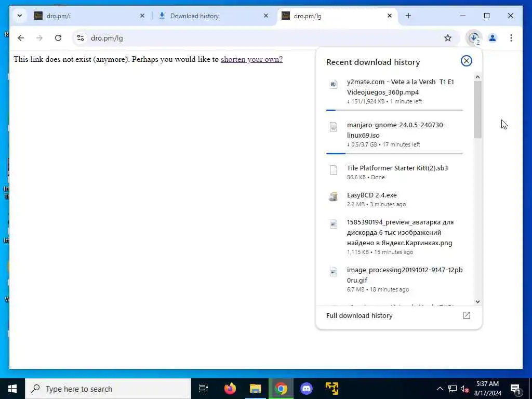Click the EasyBCD 2.4.exe installer icon
Image resolution: width=532 pixels, height=399 pixels.
(x=334, y=197)
